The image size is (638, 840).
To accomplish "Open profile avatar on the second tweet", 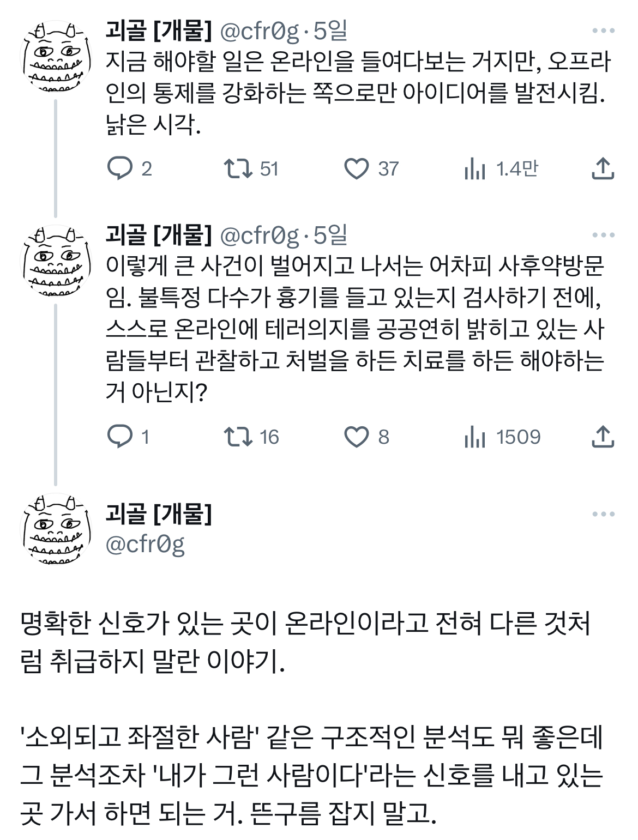I will click(x=56, y=261).
